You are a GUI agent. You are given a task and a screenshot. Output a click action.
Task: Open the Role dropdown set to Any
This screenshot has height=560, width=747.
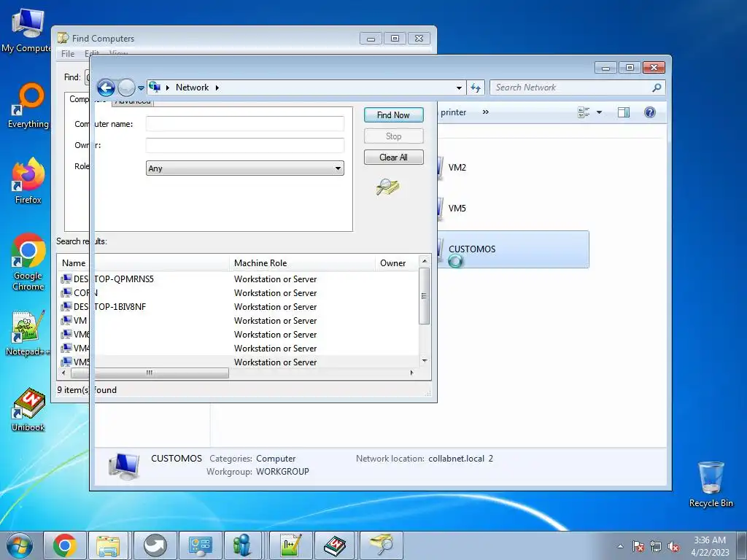245,168
